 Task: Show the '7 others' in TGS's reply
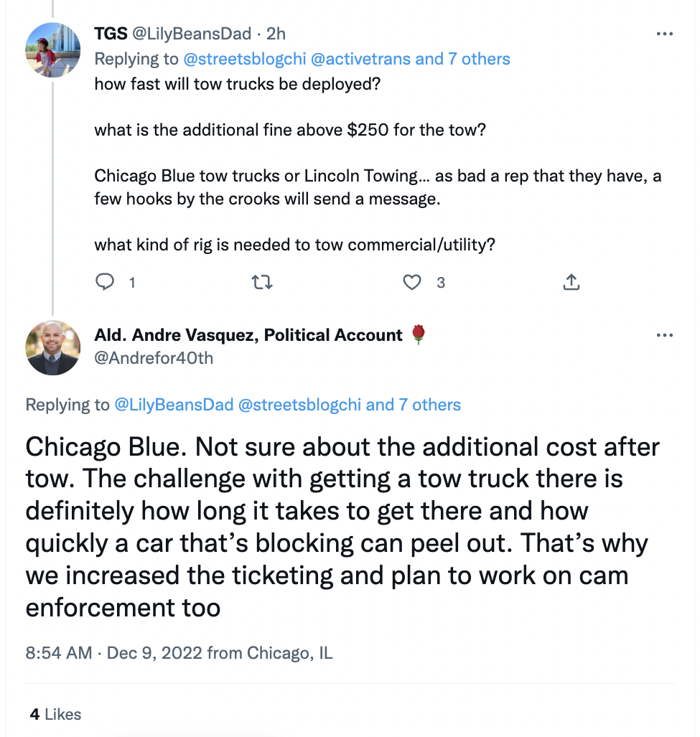click(479, 59)
